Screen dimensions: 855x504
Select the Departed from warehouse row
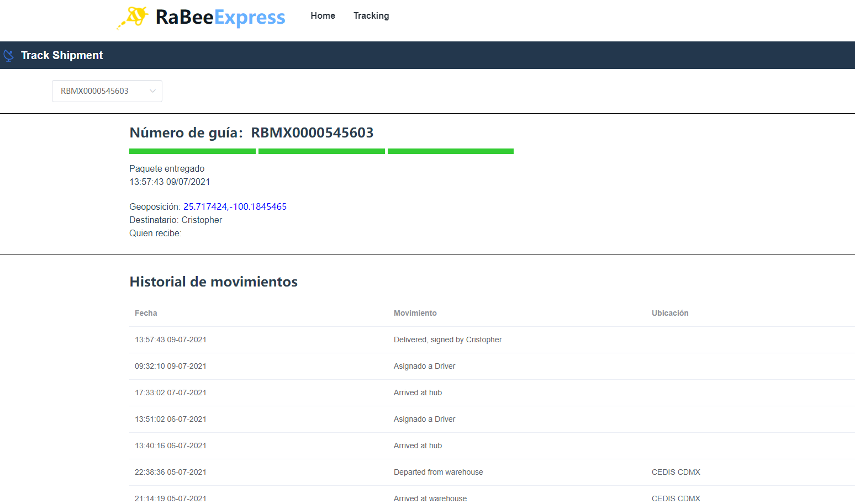pyautogui.click(x=438, y=472)
